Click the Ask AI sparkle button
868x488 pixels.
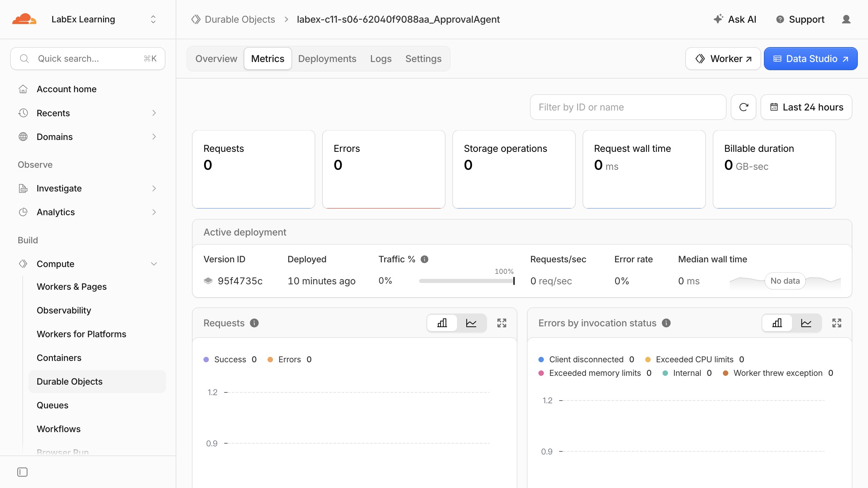click(735, 19)
